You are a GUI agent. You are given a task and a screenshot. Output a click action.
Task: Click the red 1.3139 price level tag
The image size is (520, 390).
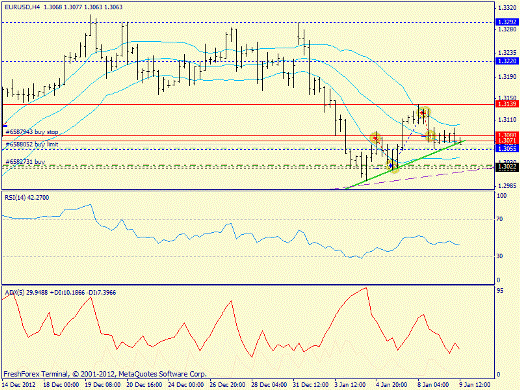click(507, 104)
